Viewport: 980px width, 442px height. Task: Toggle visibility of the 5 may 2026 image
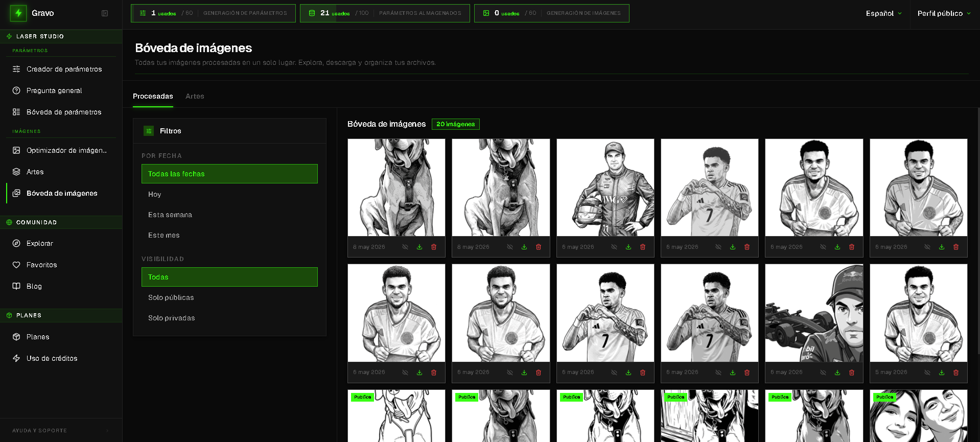927,373
